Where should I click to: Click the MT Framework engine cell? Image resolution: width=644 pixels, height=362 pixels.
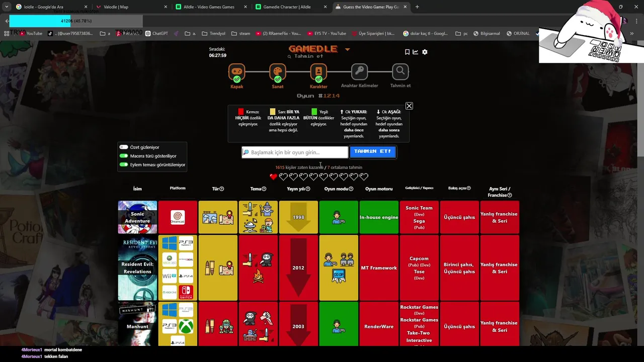point(379,268)
